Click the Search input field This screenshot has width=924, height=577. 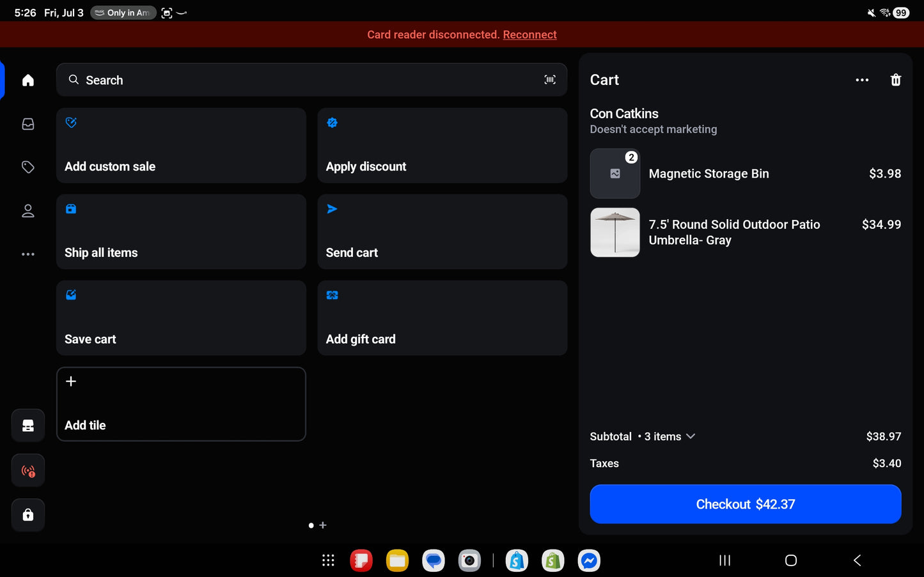311,80
